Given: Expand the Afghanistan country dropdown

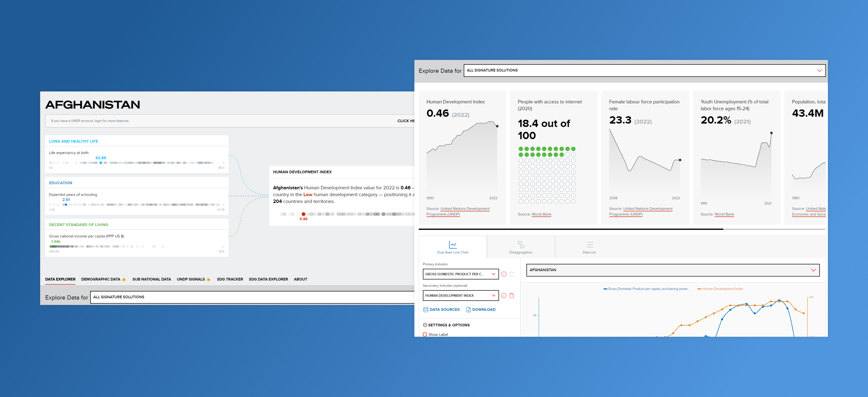Looking at the screenshot, I should [x=673, y=270].
